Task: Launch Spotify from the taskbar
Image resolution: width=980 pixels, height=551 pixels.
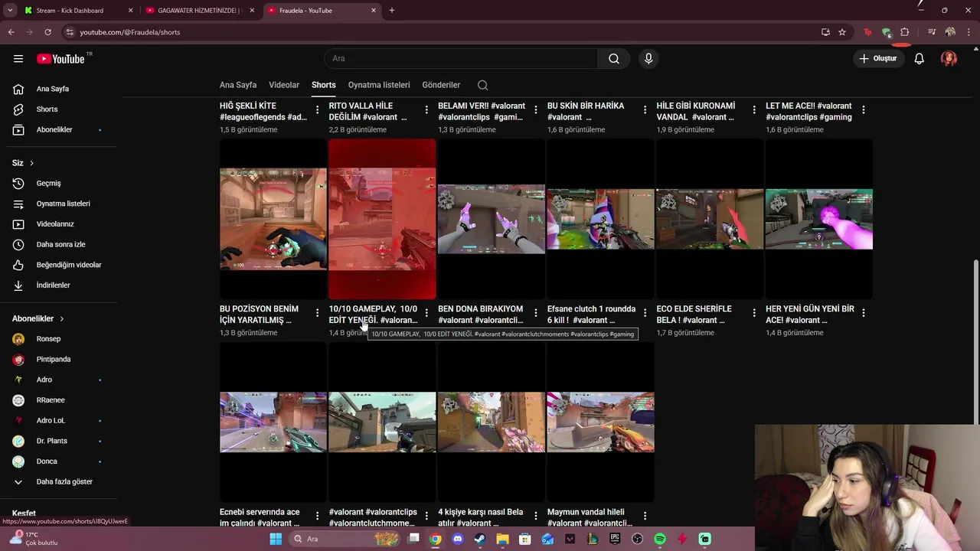Action: click(x=660, y=539)
